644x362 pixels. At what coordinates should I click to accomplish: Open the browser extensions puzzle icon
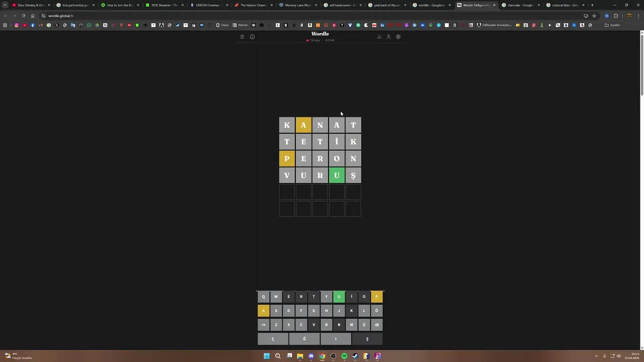[616, 16]
